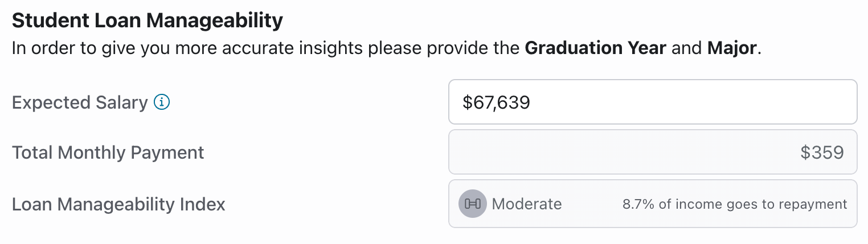The image size is (868, 244).
Task: Click the Expected Salary label
Action: point(80,102)
